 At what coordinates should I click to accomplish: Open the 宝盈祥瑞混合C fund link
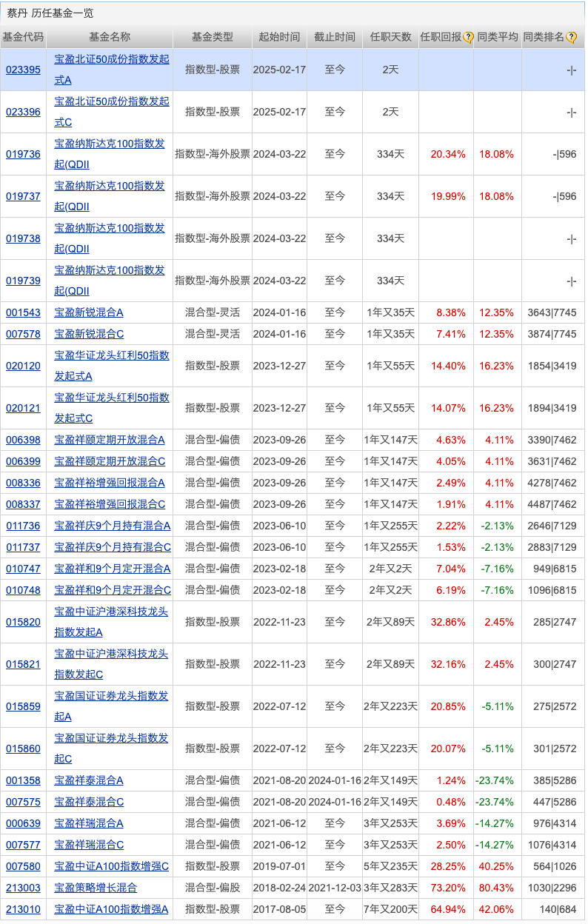89,845
